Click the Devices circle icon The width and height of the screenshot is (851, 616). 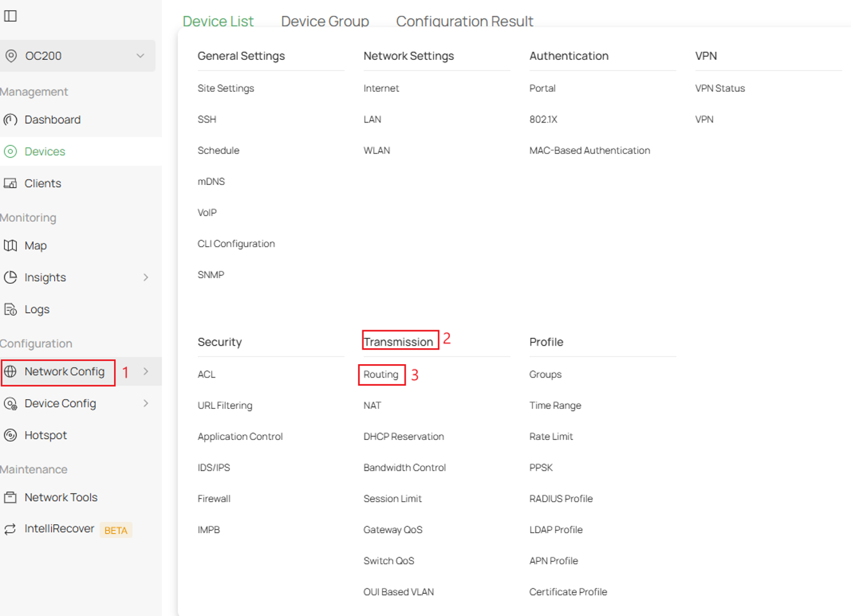10,152
